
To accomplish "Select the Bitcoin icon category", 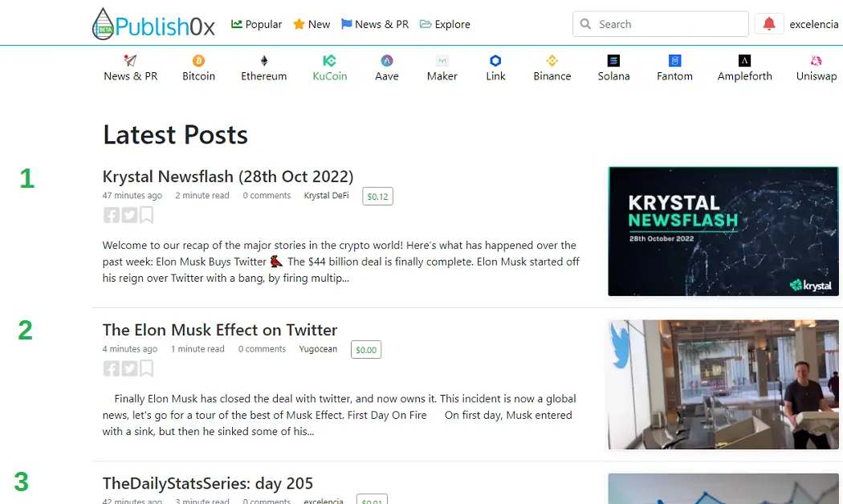I will (198, 68).
